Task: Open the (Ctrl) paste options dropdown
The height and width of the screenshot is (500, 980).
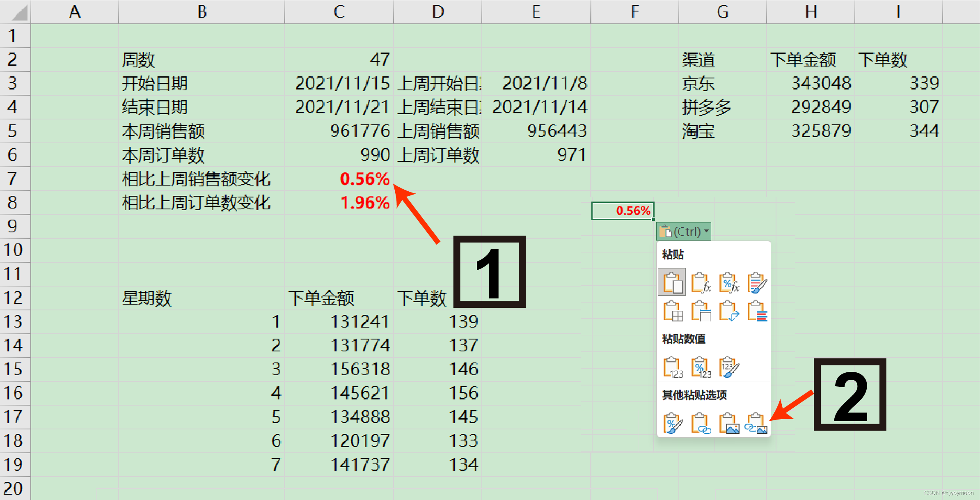Action: click(683, 231)
